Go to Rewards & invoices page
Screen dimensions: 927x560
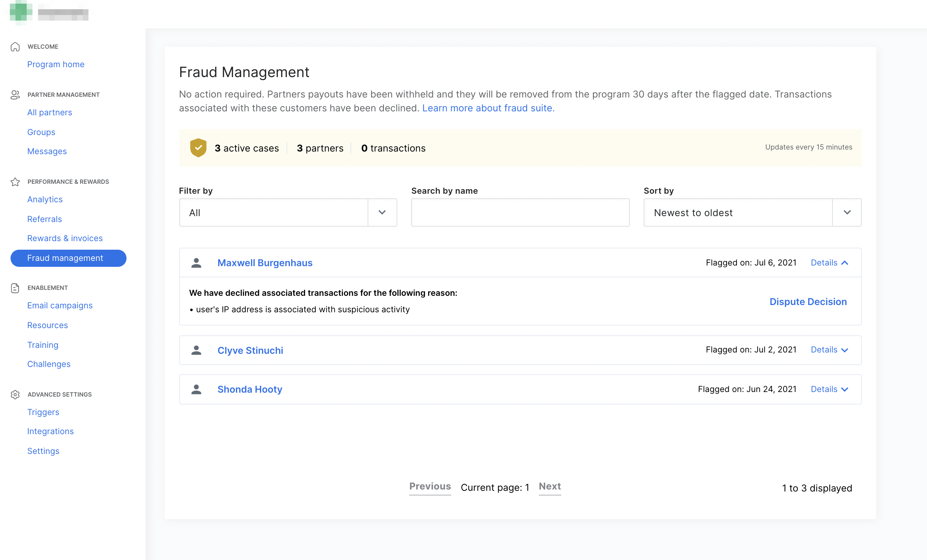pos(65,238)
